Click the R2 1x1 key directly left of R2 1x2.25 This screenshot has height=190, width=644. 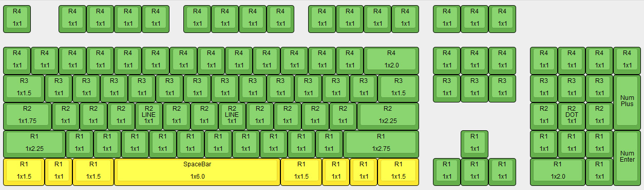[343, 116]
